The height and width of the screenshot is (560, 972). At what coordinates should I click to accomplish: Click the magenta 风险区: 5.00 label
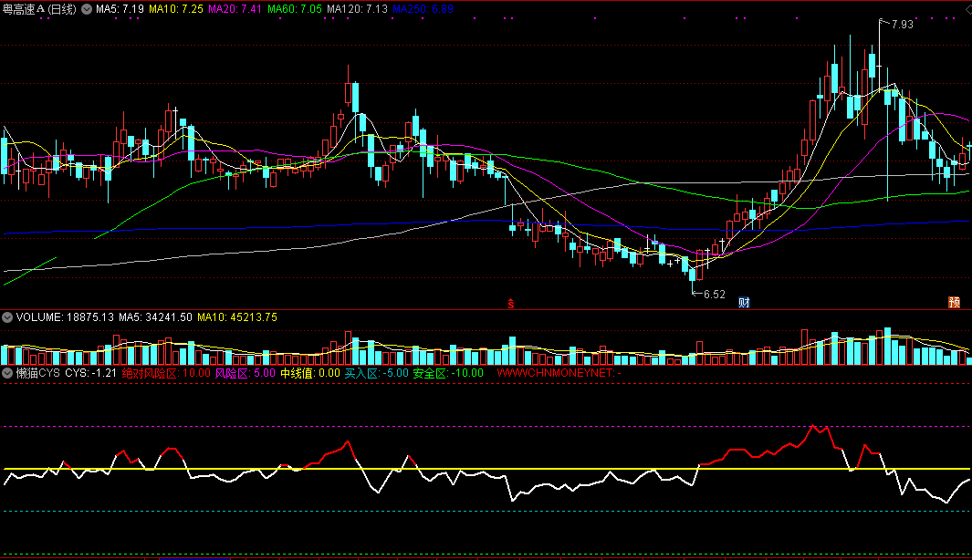click(246, 373)
